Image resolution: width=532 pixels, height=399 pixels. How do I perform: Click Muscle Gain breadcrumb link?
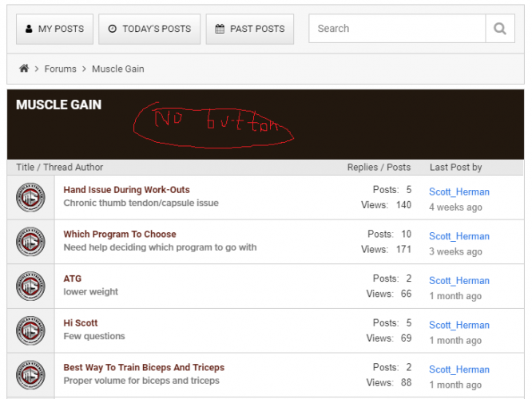(x=117, y=69)
